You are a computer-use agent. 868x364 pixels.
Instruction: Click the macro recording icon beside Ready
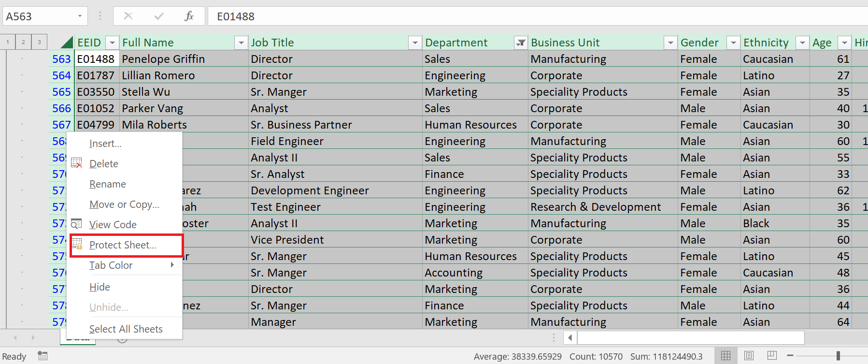point(43,356)
